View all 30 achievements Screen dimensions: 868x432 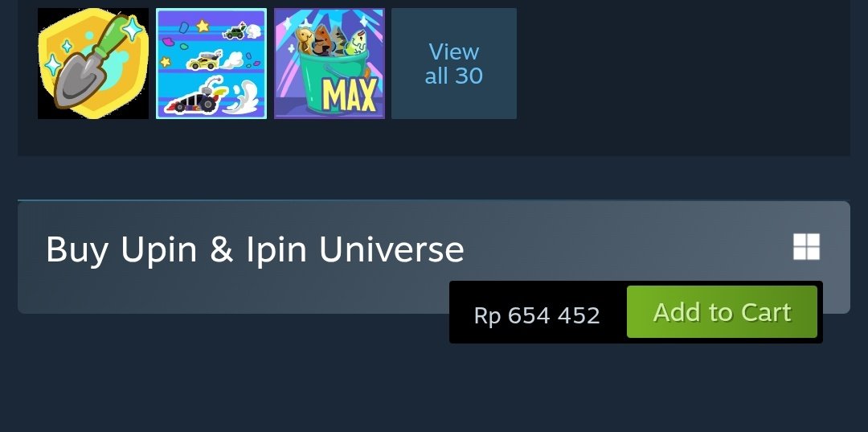(x=454, y=63)
